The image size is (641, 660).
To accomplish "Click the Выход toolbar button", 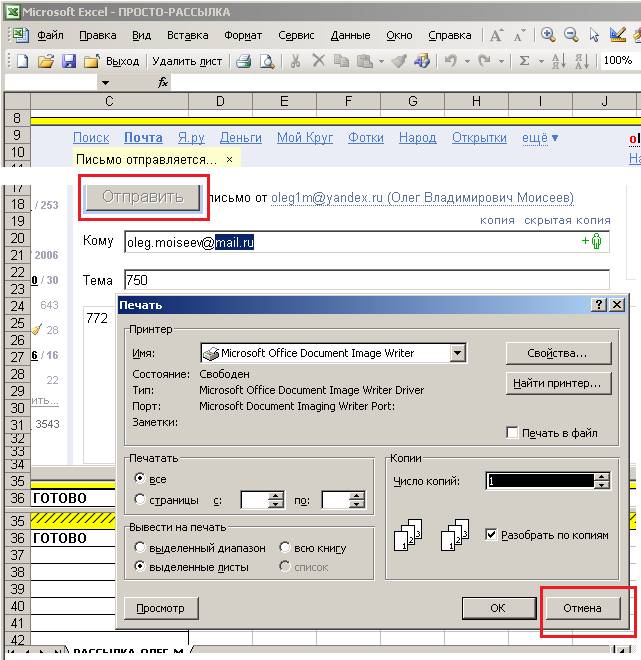I will pyautogui.click(x=122, y=61).
